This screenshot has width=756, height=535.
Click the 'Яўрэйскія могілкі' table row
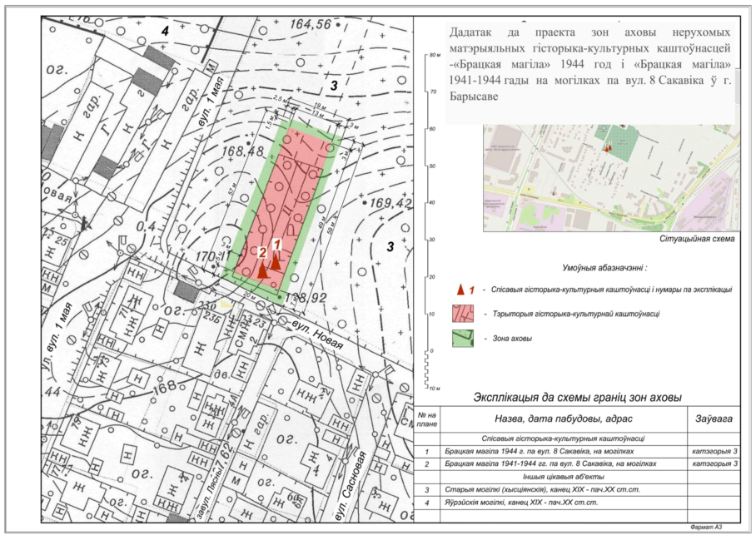click(521, 503)
